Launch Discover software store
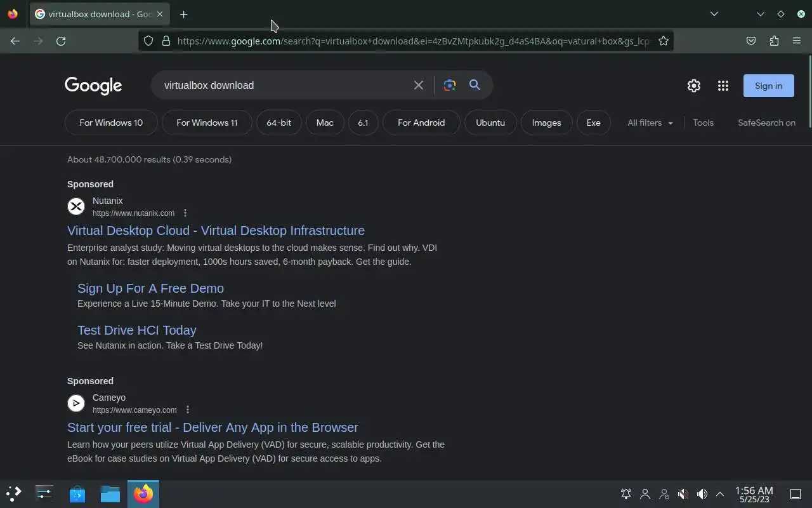Viewport: 812px width, 508px height. [77, 494]
